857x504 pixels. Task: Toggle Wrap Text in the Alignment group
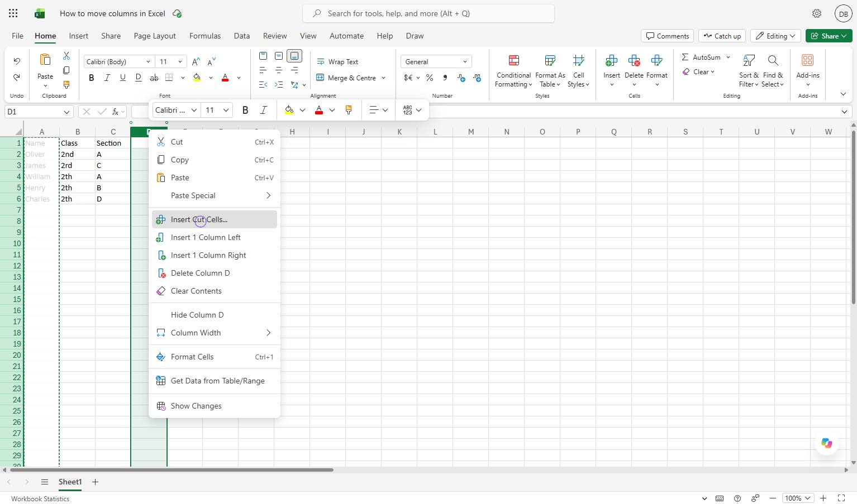click(337, 62)
